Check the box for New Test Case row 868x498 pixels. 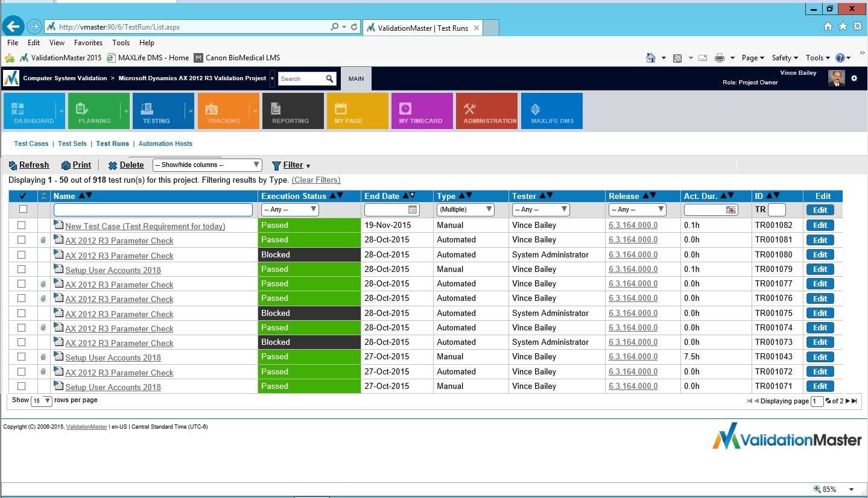coord(22,225)
